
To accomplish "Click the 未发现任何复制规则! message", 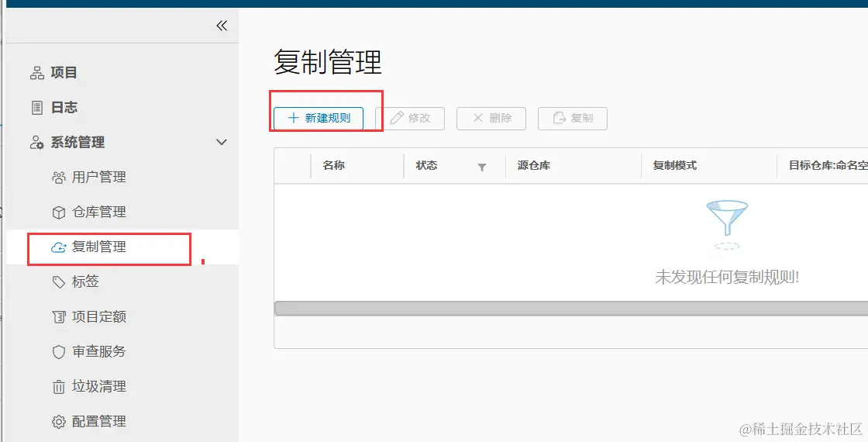I will point(727,277).
